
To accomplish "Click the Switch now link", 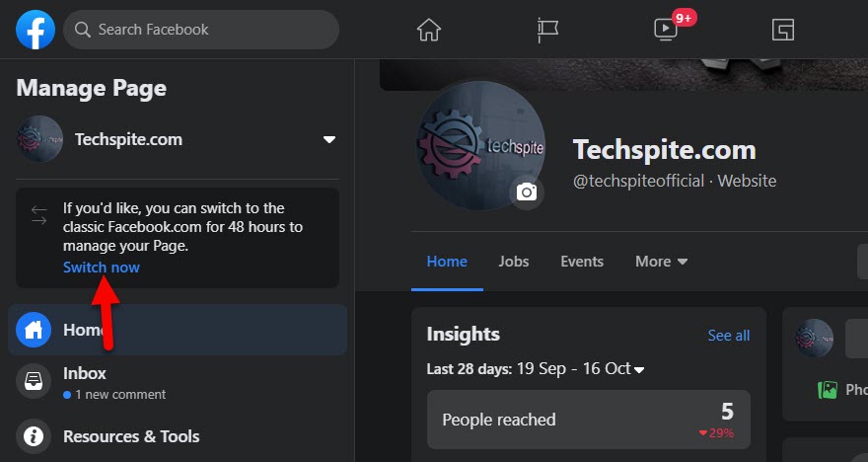I will (102, 268).
